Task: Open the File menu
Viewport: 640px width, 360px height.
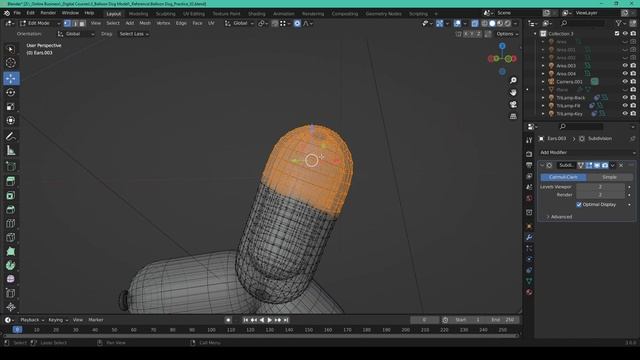Action: click(x=17, y=13)
